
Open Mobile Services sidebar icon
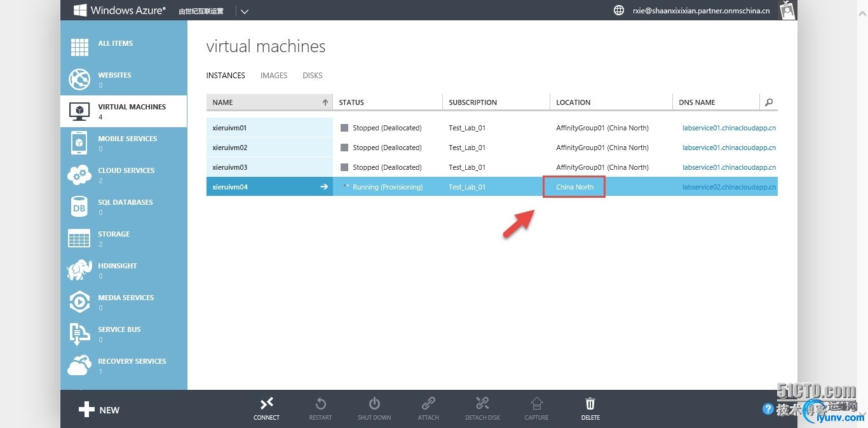coord(79,143)
